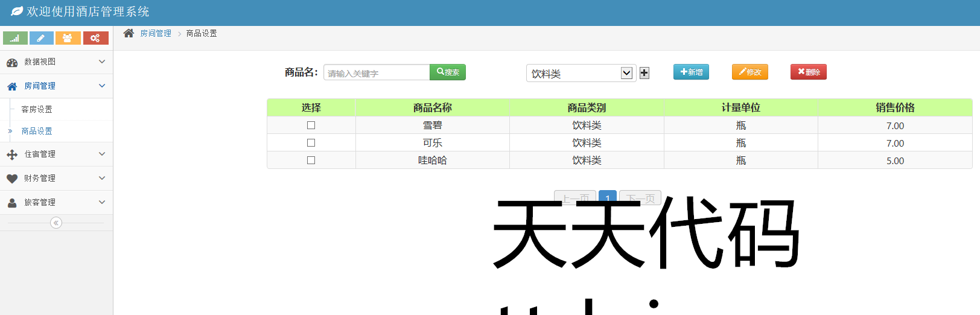Screen dimensions: 980x315
Task: Click the blue 新增 button
Action: coord(691,72)
